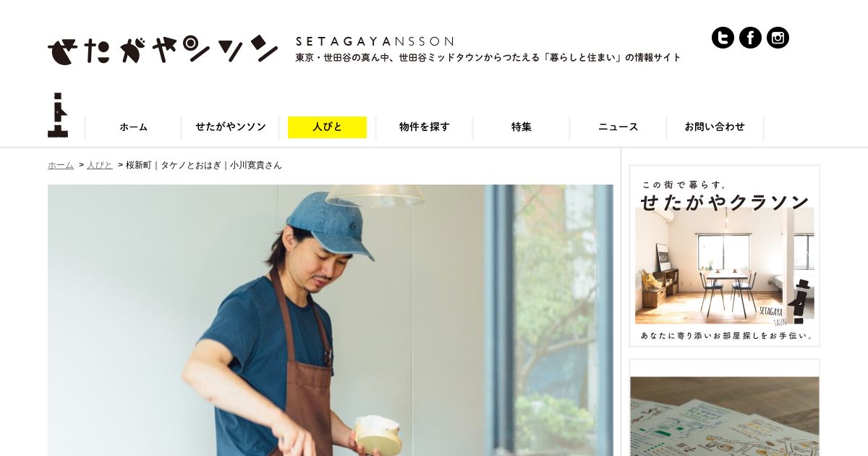The image size is (868, 456).
Task: Select the highlighted 人びと menu item
Action: (327, 127)
